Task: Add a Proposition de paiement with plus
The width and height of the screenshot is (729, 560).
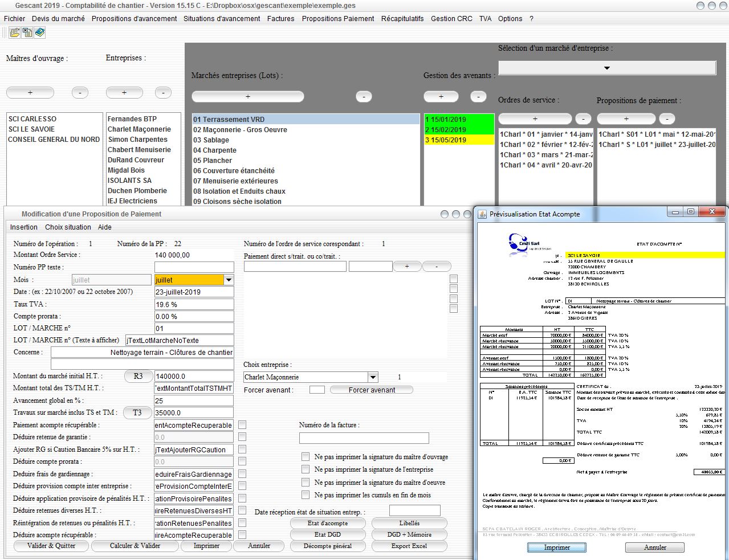Action: 626,118
